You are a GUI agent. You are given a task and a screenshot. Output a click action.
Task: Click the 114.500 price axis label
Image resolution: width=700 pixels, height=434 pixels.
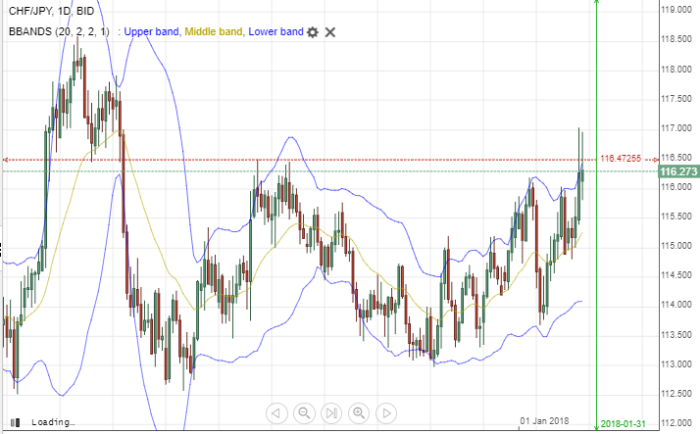[x=676, y=275]
